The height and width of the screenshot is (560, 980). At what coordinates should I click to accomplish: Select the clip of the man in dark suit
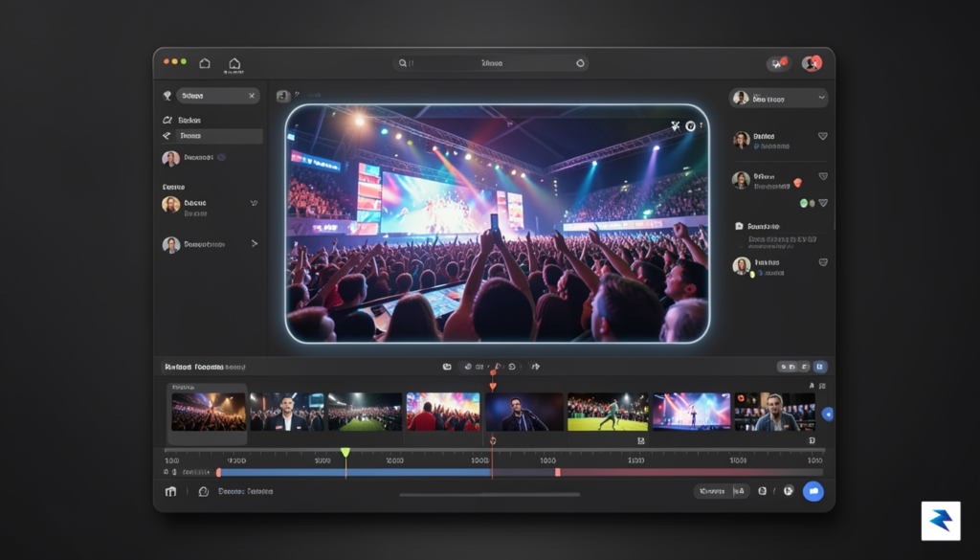[287, 412]
